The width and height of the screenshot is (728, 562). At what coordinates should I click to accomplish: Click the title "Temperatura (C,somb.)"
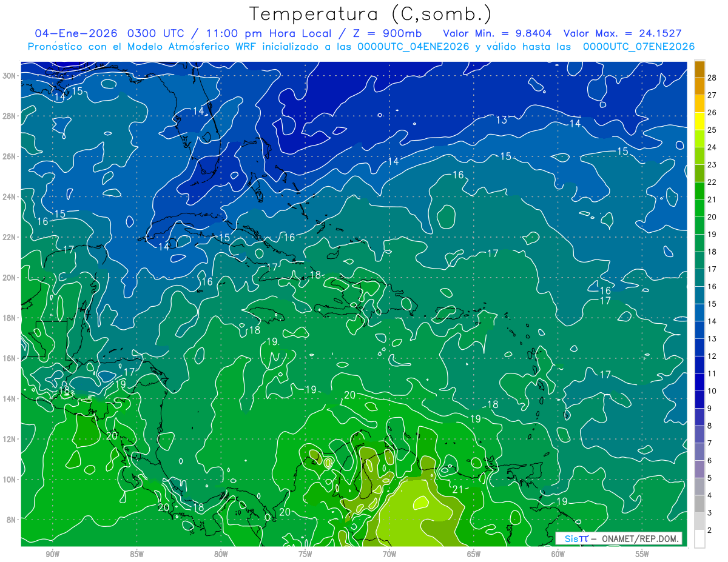click(x=370, y=15)
